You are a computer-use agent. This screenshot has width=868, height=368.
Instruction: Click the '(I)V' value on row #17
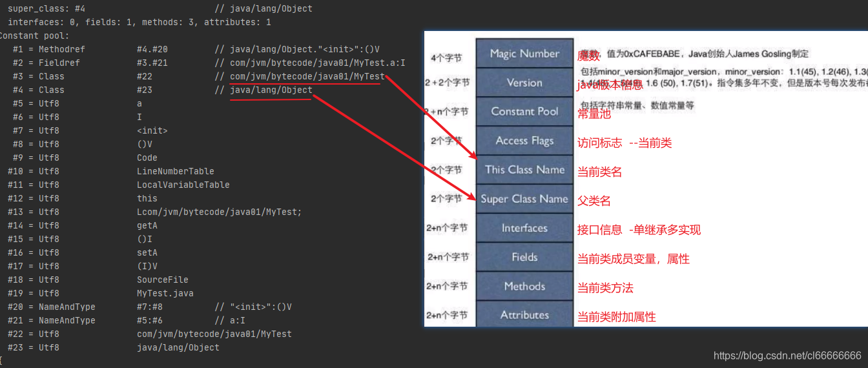(147, 266)
